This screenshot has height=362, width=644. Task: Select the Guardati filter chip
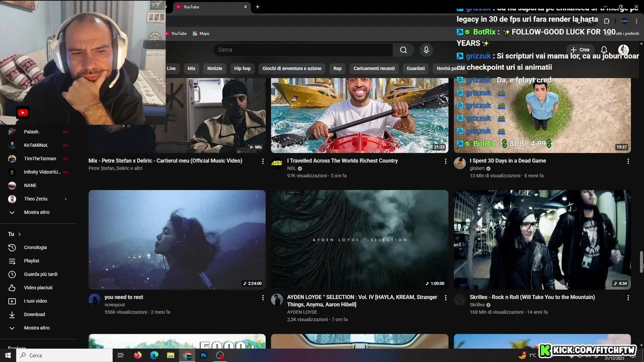pyautogui.click(x=416, y=68)
